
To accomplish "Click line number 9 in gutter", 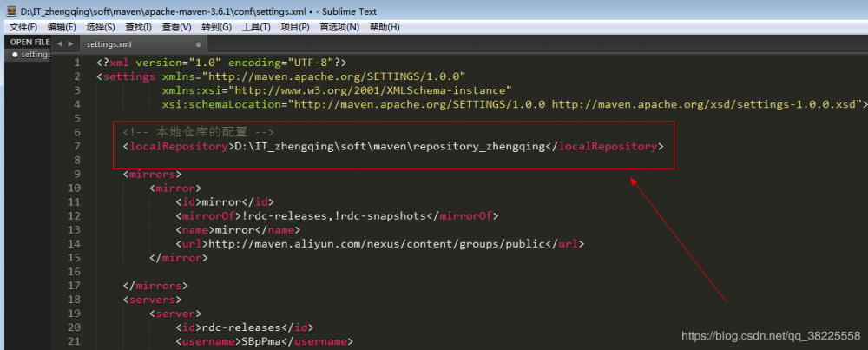I will point(77,174).
